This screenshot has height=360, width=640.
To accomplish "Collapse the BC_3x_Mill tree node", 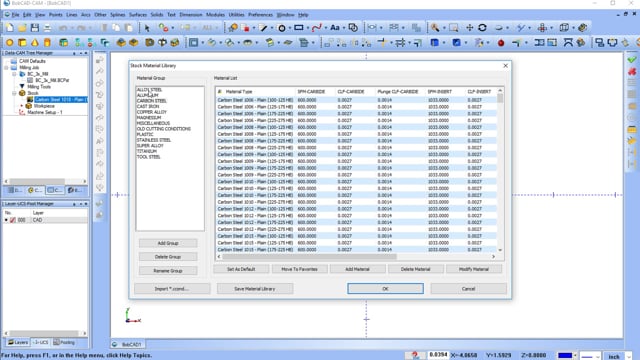I will pos(14,74).
